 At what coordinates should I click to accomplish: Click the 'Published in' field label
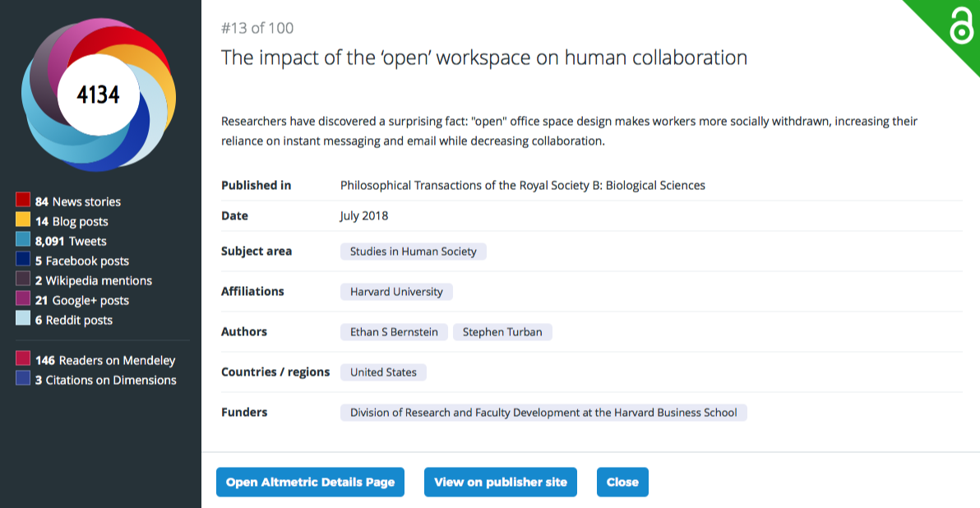257,186
